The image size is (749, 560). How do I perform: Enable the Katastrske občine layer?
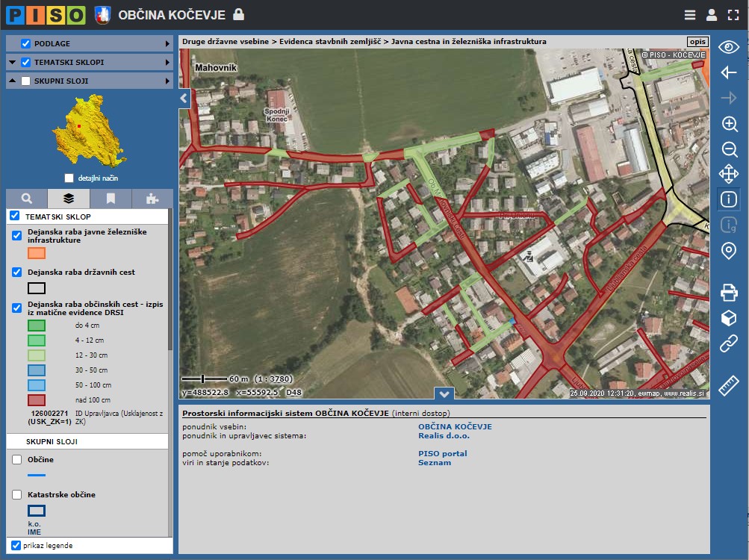point(17,494)
